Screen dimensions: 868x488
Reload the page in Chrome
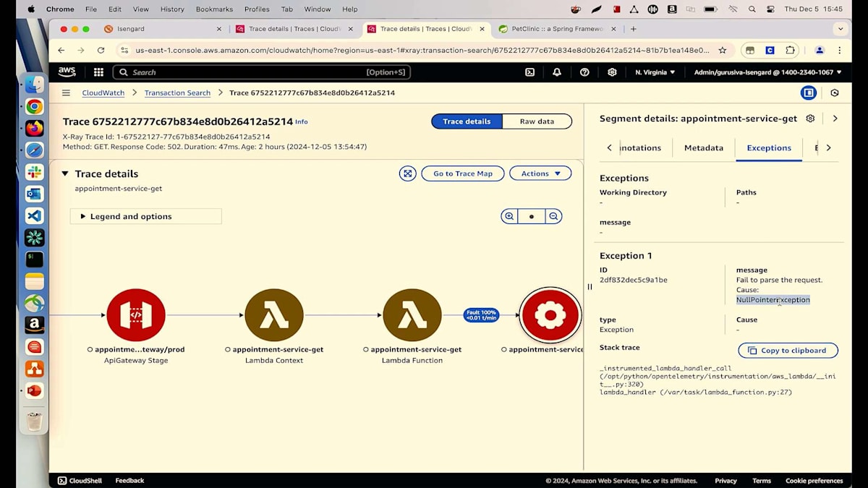pyautogui.click(x=101, y=51)
